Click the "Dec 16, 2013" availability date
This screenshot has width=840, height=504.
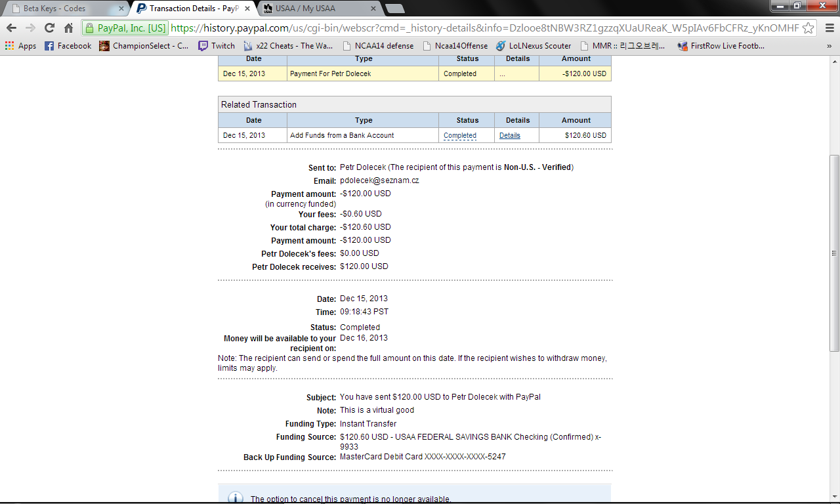[364, 338]
